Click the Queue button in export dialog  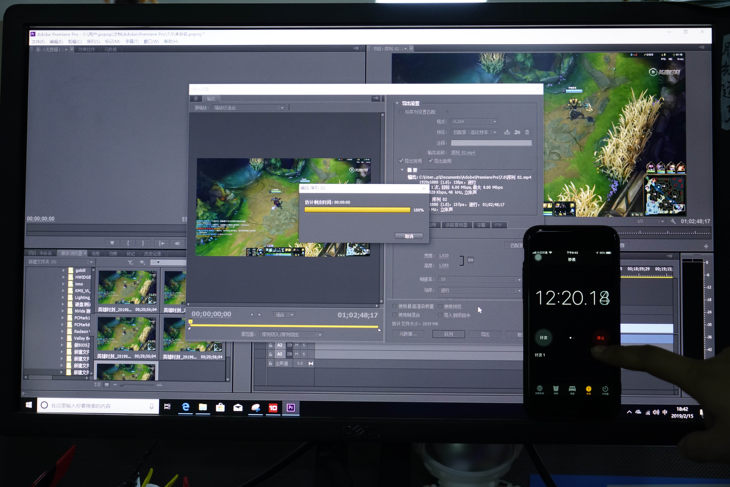tap(448, 334)
